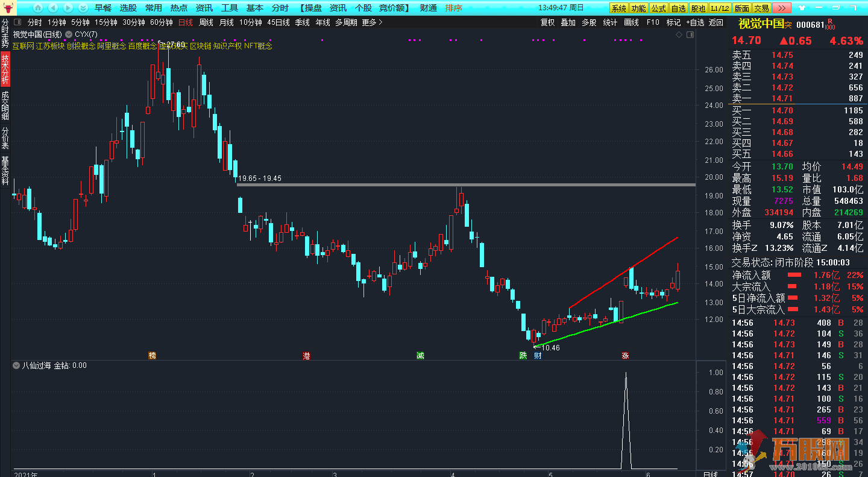Switch to the 60分钟 period tab
Image resolution: width=868 pixels, height=477 pixels.
click(x=161, y=22)
